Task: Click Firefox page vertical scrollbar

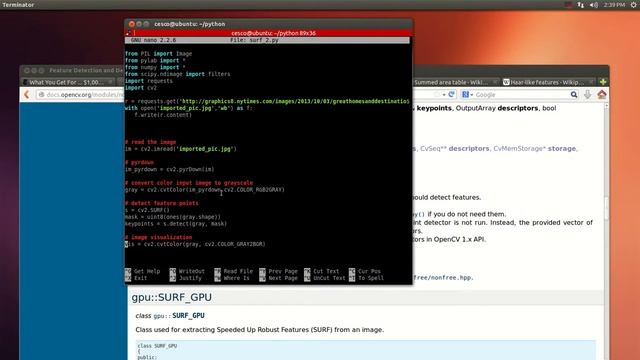Action: coord(606,208)
